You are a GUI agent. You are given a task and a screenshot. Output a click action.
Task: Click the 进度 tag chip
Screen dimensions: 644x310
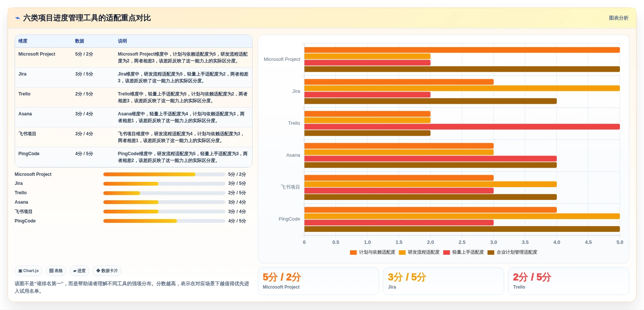pos(79,271)
